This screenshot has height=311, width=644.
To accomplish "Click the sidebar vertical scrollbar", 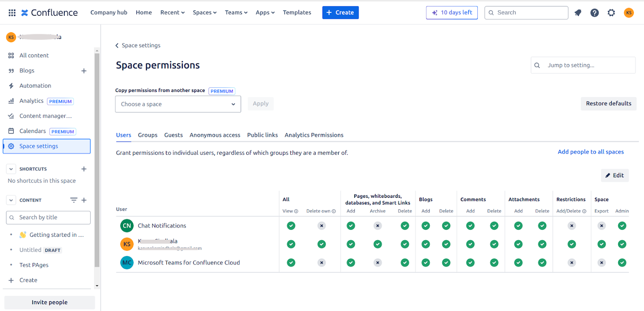I will click(97, 161).
